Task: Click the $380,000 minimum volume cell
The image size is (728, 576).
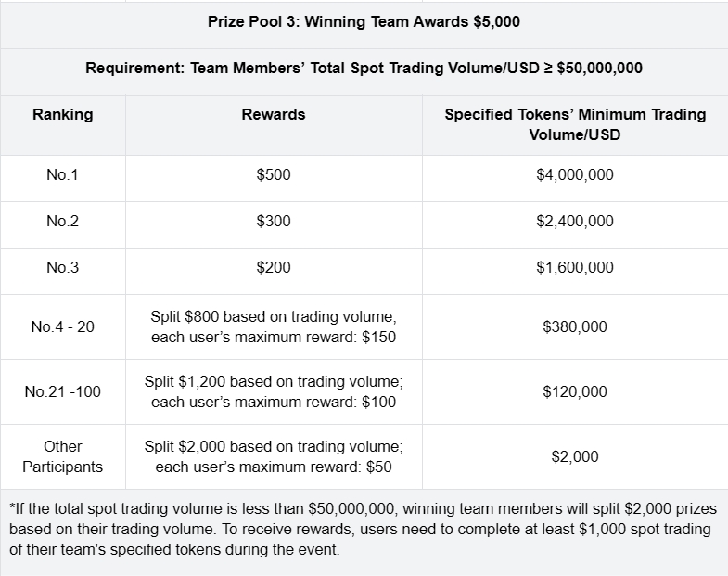Action: pos(575,326)
